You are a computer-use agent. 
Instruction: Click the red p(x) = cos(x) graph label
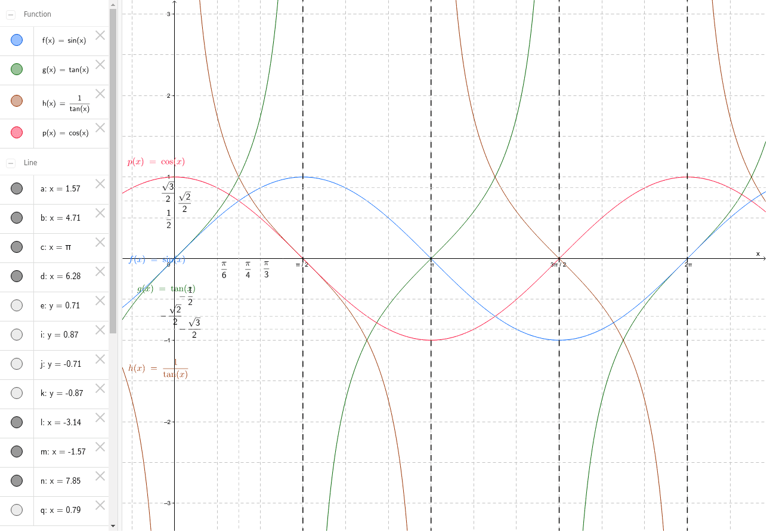pos(156,162)
